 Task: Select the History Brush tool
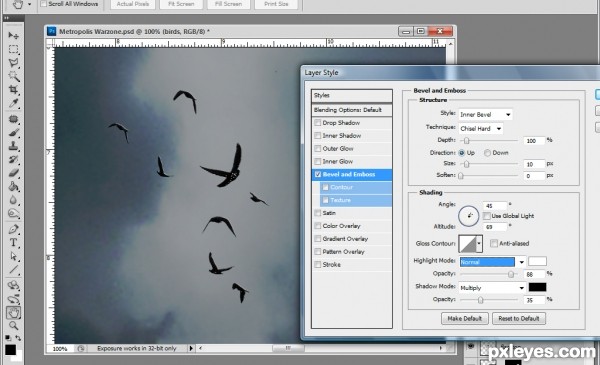point(13,160)
